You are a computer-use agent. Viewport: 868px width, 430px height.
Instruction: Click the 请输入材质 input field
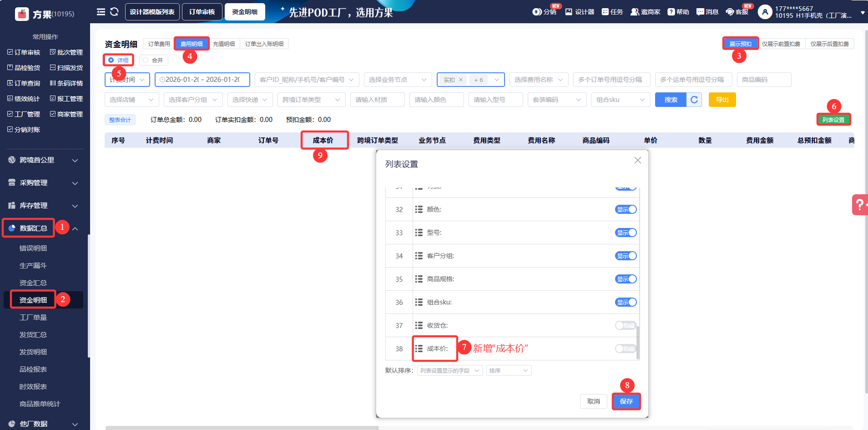[378, 100]
